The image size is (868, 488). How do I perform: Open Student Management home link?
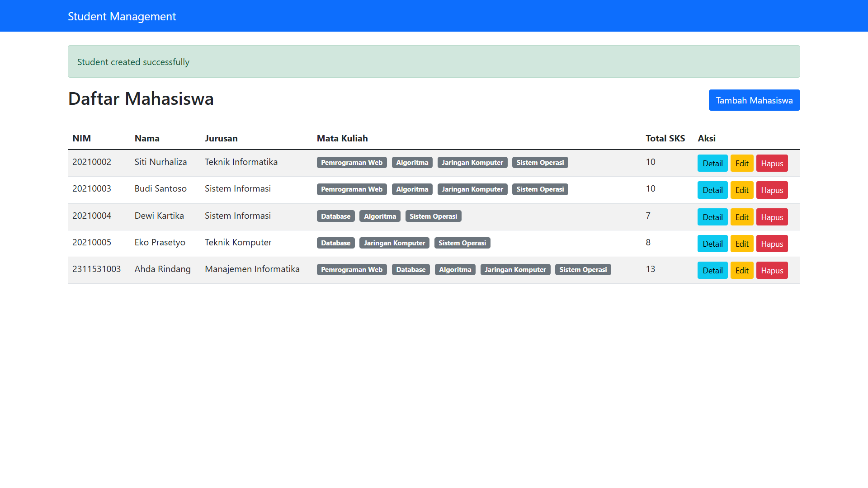click(122, 16)
